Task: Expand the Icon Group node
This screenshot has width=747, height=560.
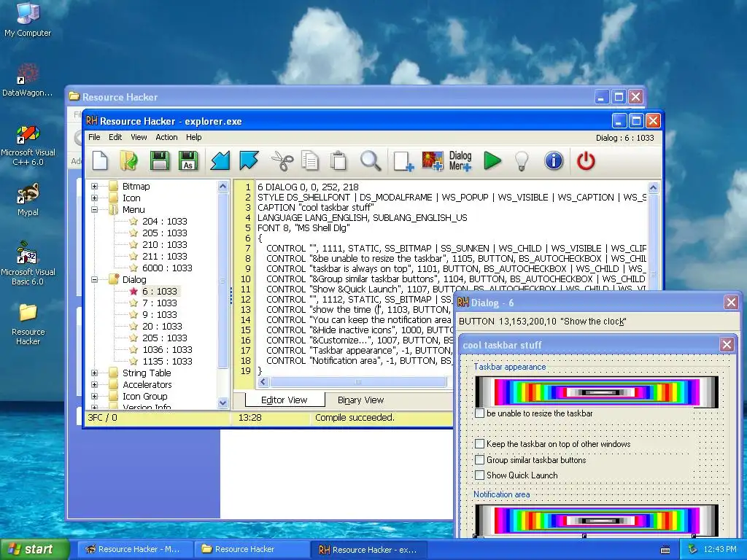Action: [94, 396]
